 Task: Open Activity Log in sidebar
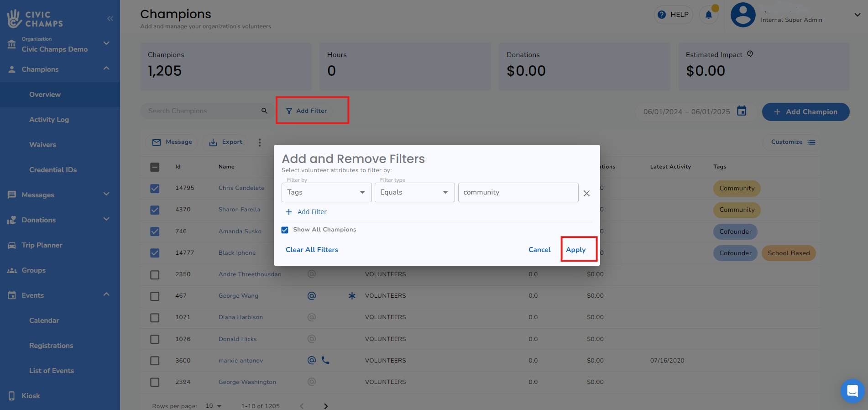click(x=49, y=120)
